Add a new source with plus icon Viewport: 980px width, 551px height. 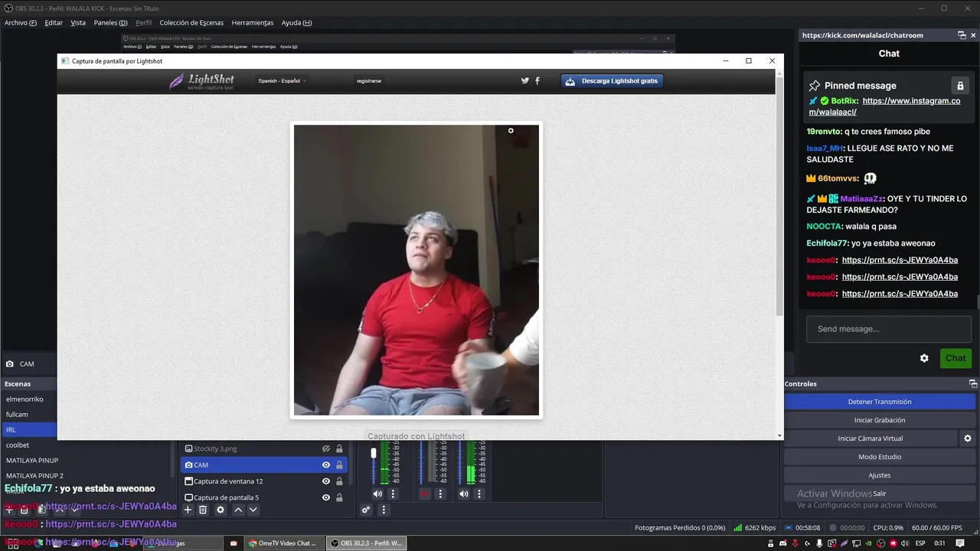[x=188, y=510]
